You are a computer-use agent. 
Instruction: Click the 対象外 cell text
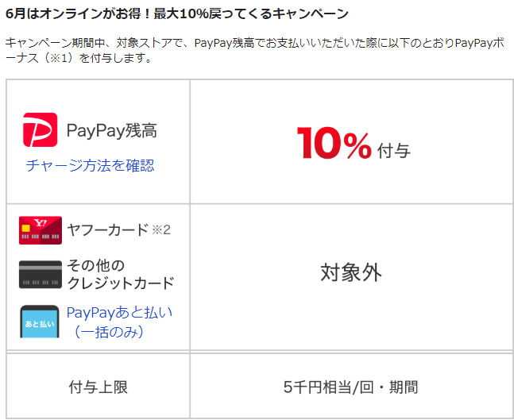click(x=351, y=272)
